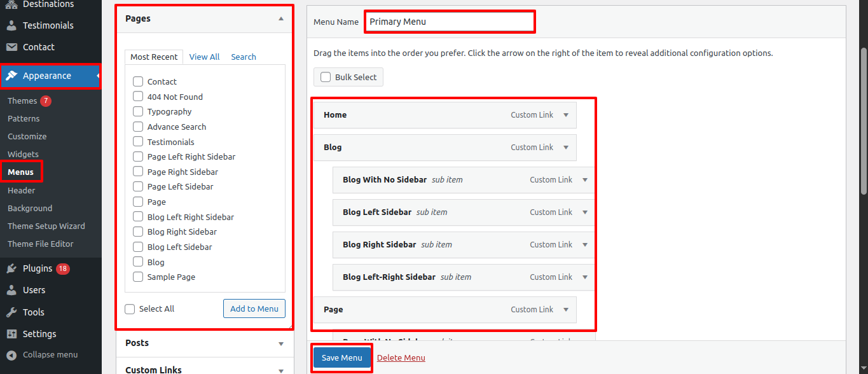Enable the Bulk Select checkbox
The height and width of the screenshot is (374, 868).
(x=326, y=77)
